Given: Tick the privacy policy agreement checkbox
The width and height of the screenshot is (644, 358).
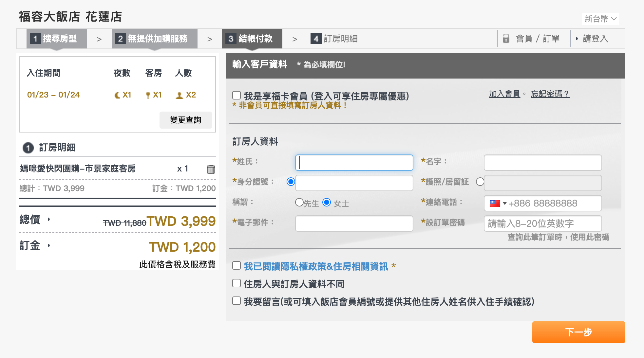Looking at the screenshot, I should [237, 265].
